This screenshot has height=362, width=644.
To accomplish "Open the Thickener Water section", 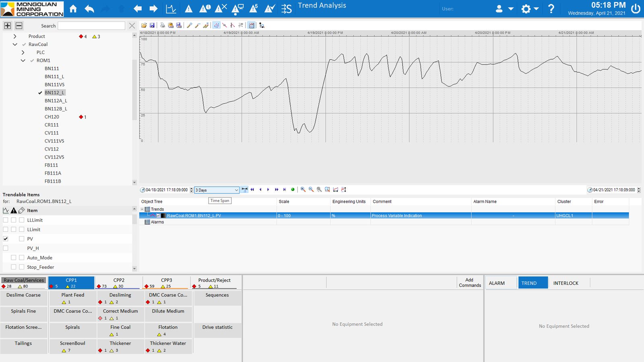I will tap(168, 346).
